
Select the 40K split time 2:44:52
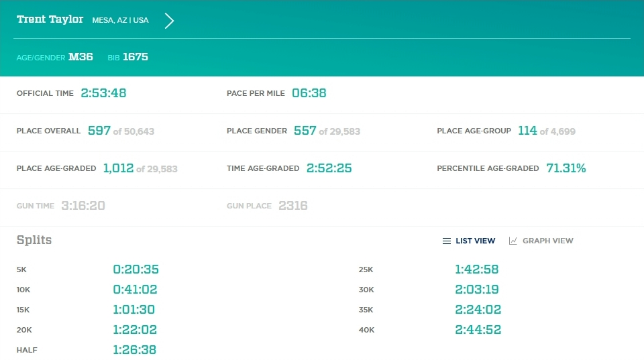pos(478,330)
